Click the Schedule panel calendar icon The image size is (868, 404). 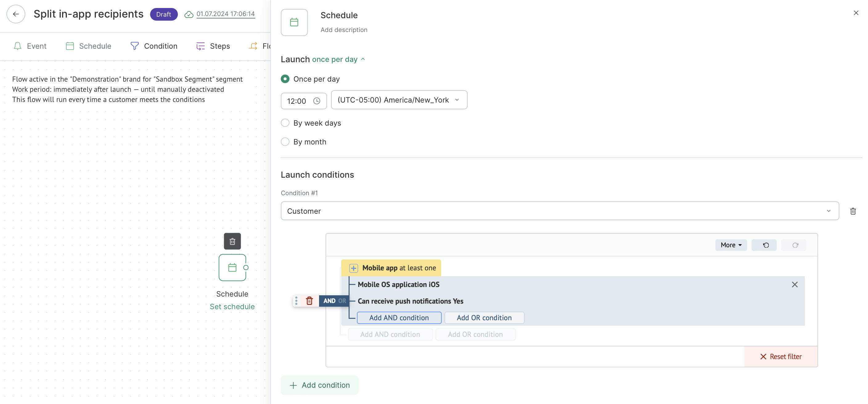pos(294,22)
